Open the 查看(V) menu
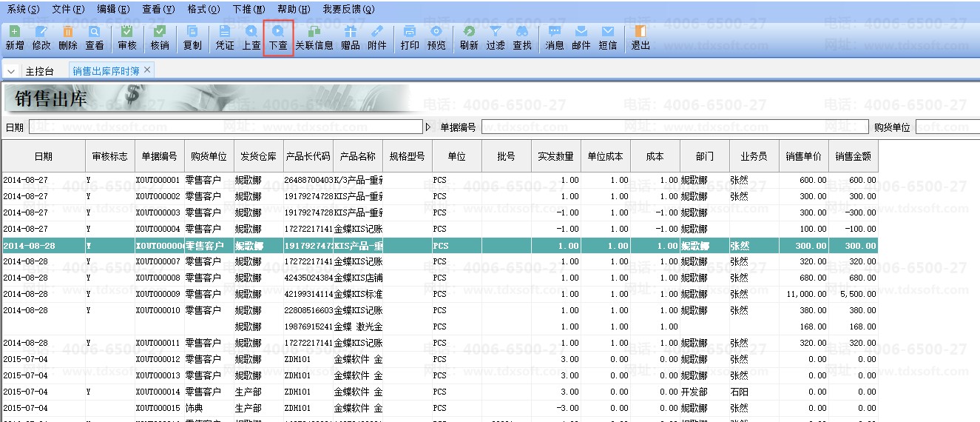The image size is (980, 422). click(x=158, y=9)
